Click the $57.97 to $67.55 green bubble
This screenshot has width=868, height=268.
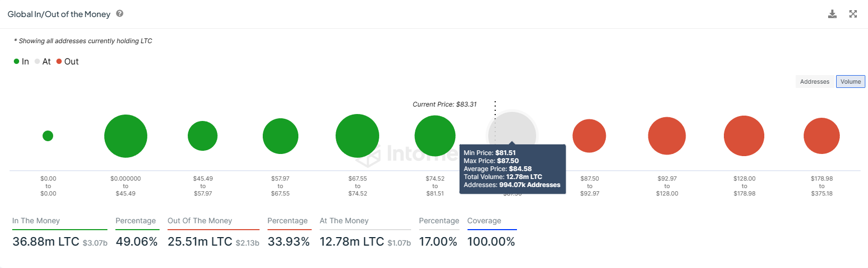click(x=280, y=136)
